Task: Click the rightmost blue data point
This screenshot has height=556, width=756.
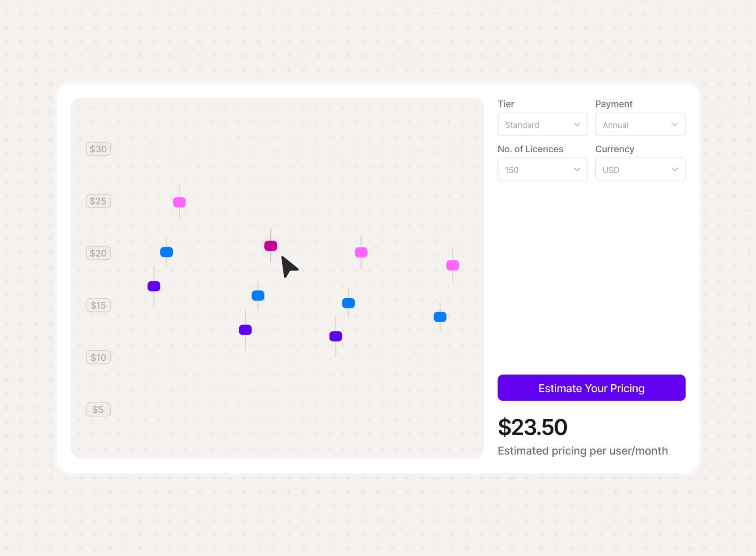Action: click(440, 317)
